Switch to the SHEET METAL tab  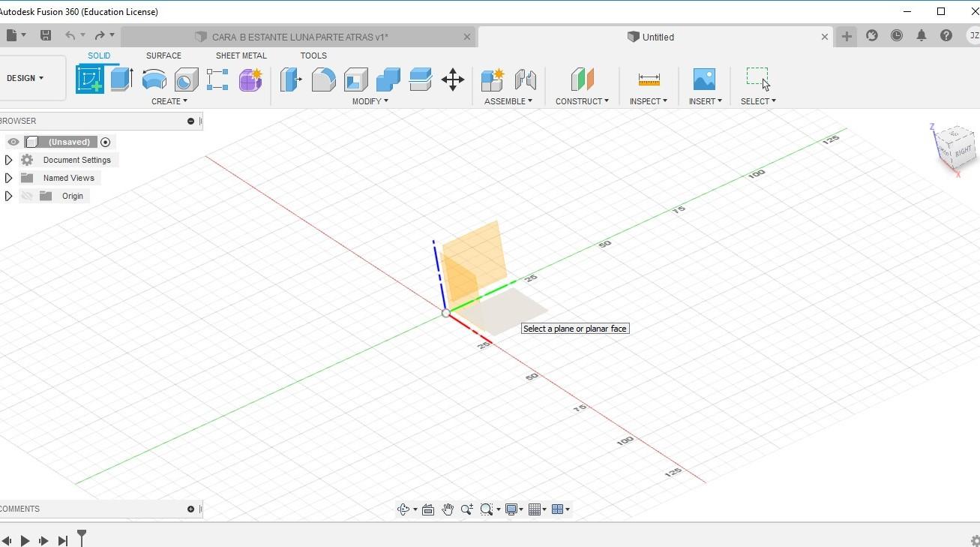coord(241,56)
